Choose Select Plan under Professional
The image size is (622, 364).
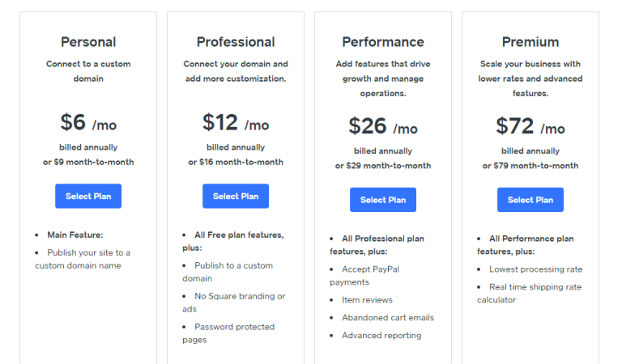point(236,196)
